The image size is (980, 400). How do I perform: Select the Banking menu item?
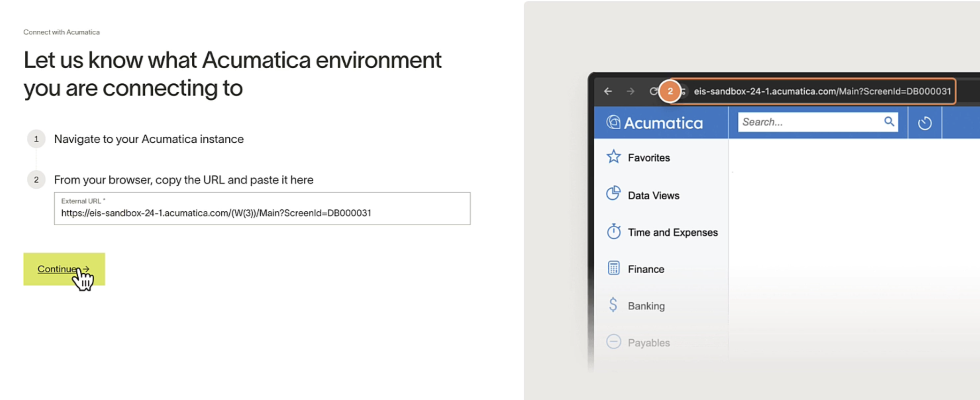tap(646, 306)
